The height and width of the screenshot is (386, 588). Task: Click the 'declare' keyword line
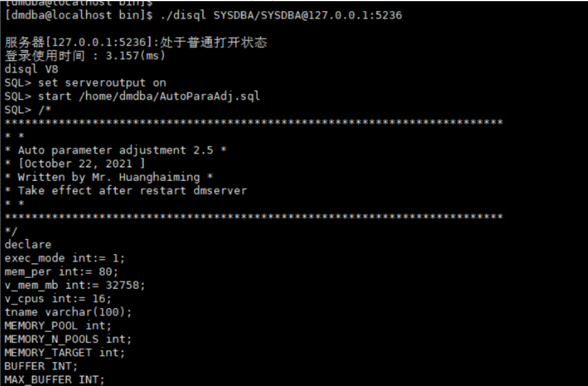(28, 244)
